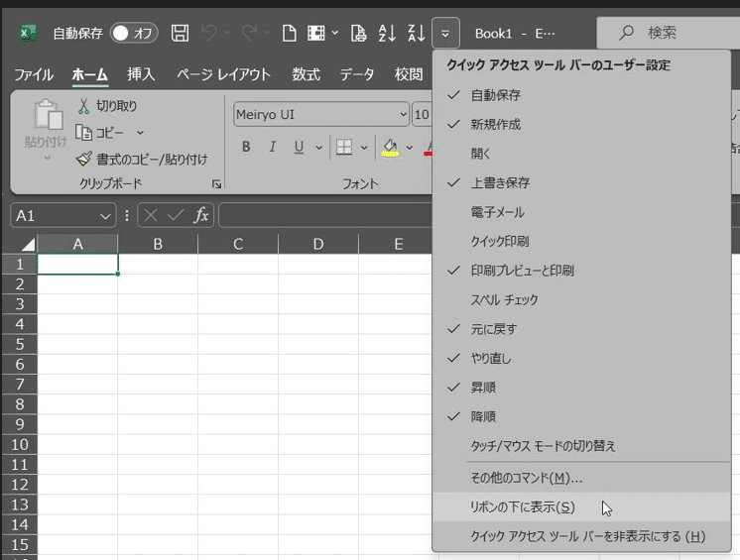This screenshot has width=740, height=560.
Task: Check クイック印刷 in the customize menu
Action: (581, 242)
